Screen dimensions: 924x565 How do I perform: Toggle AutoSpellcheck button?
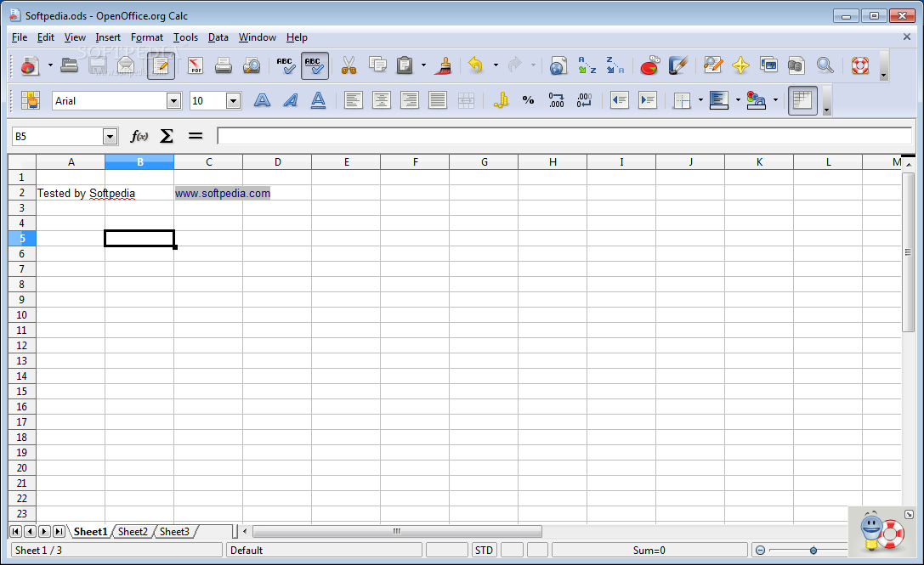tap(315, 65)
